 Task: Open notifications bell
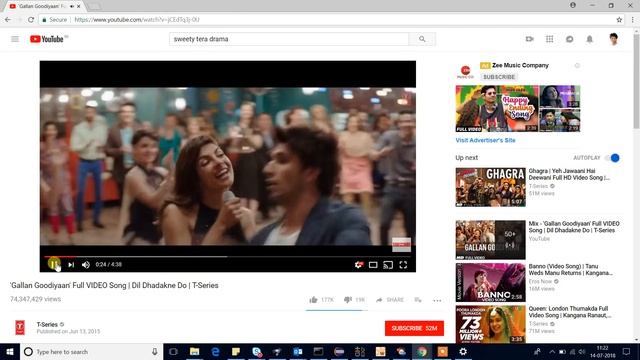589,39
